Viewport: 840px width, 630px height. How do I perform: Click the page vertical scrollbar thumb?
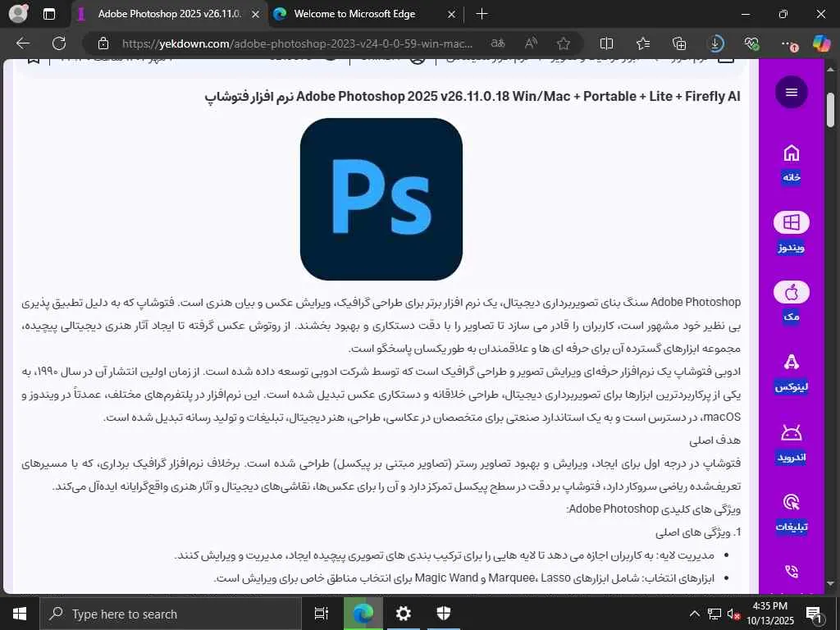point(831,110)
